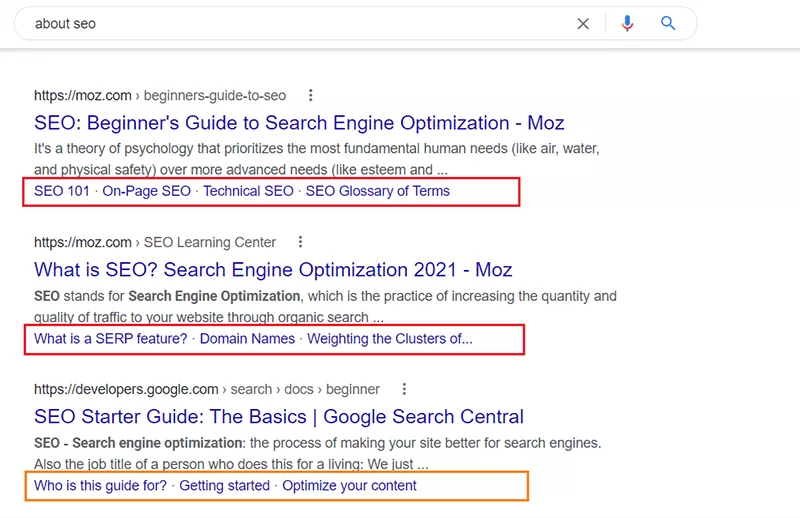
Task: Open 'SEO: Beginner's Guide to Search Engine Optimization' result
Action: (x=299, y=123)
